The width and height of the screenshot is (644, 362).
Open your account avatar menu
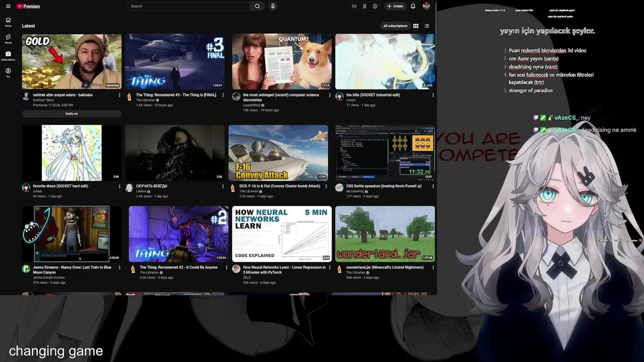(x=426, y=6)
